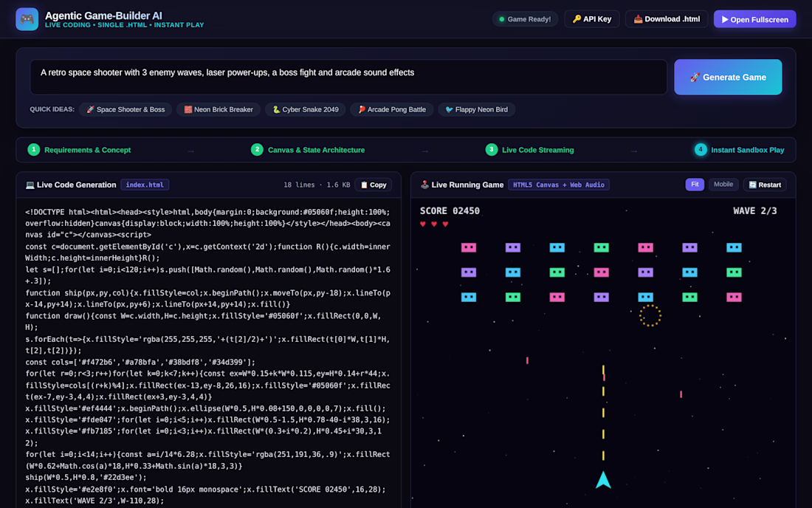The width and height of the screenshot is (812, 508).
Task: Pick the Space Shooter & Boss idea
Action: pos(125,110)
